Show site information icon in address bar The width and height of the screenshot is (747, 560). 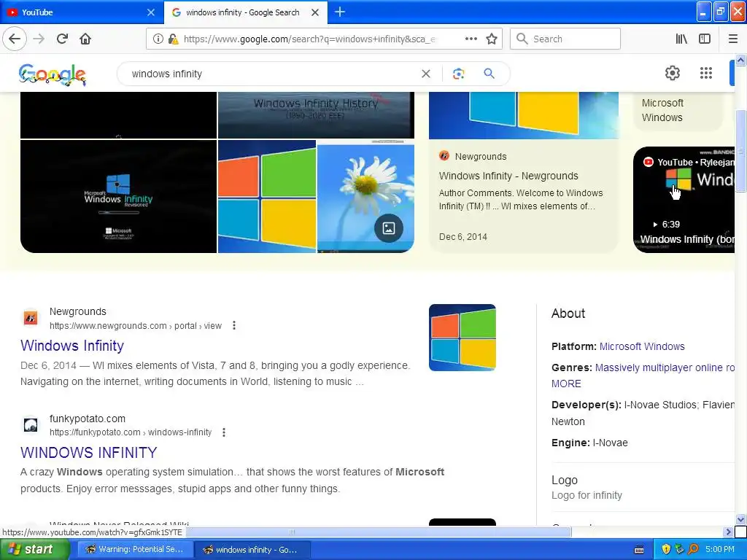click(158, 39)
